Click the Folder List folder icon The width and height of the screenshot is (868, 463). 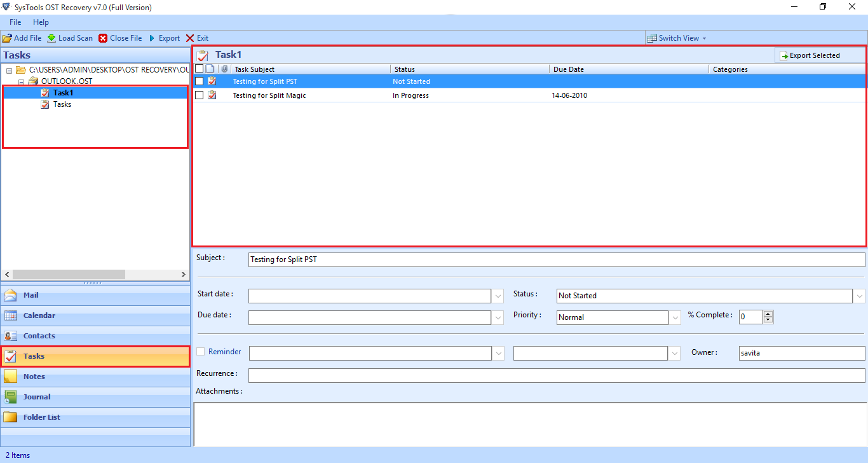tap(11, 417)
